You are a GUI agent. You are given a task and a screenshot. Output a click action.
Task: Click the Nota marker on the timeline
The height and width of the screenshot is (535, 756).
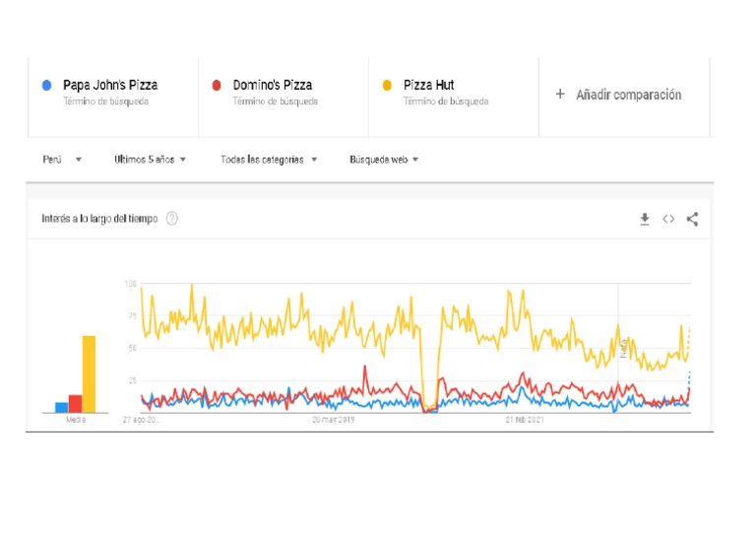[623, 348]
